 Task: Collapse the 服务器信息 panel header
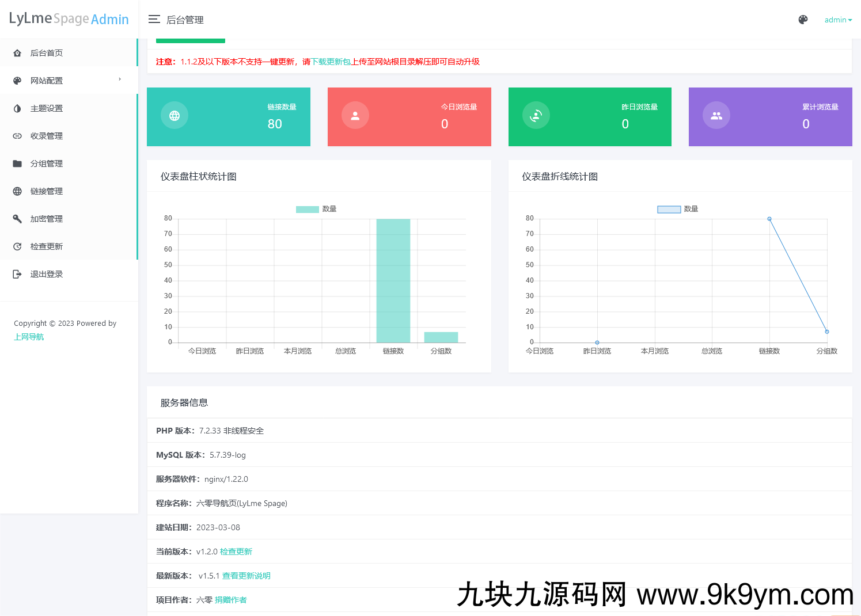[184, 402]
